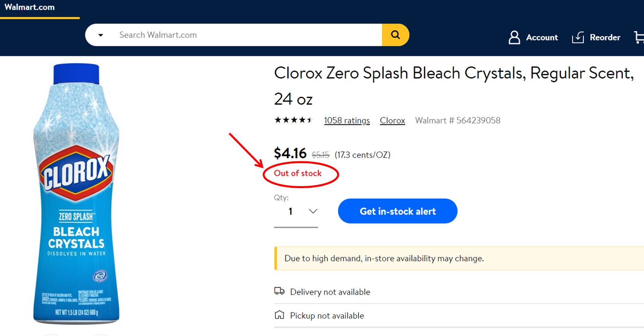
Task: Open the shopping cart icon
Action: click(x=639, y=37)
